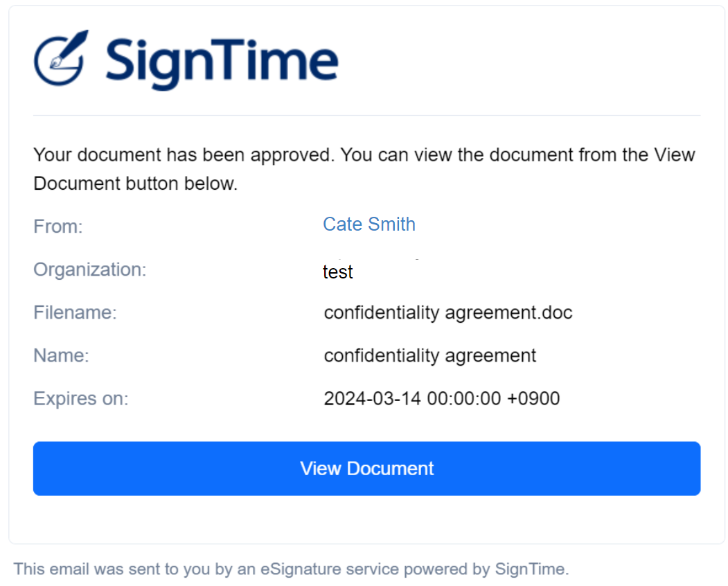Screen dimensions: 728x586
Task: Click the Organization: label
Action: tap(90, 269)
